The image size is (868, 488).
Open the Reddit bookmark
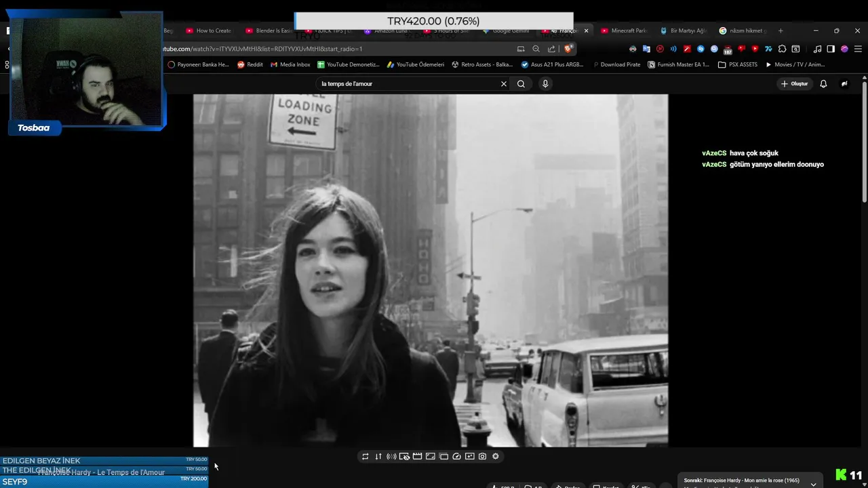click(250, 64)
